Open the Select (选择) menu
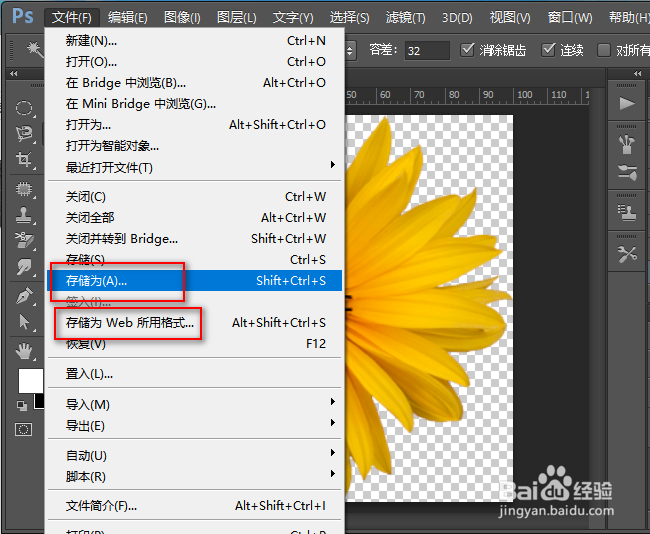This screenshot has height=534, width=650. pyautogui.click(x=349, y=17)
